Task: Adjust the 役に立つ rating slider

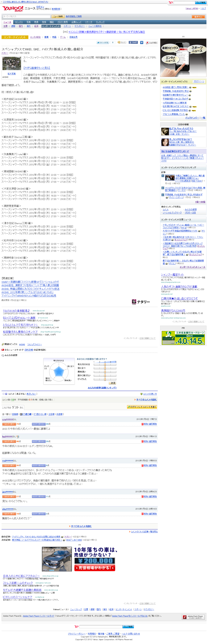Action: (105, 368)
